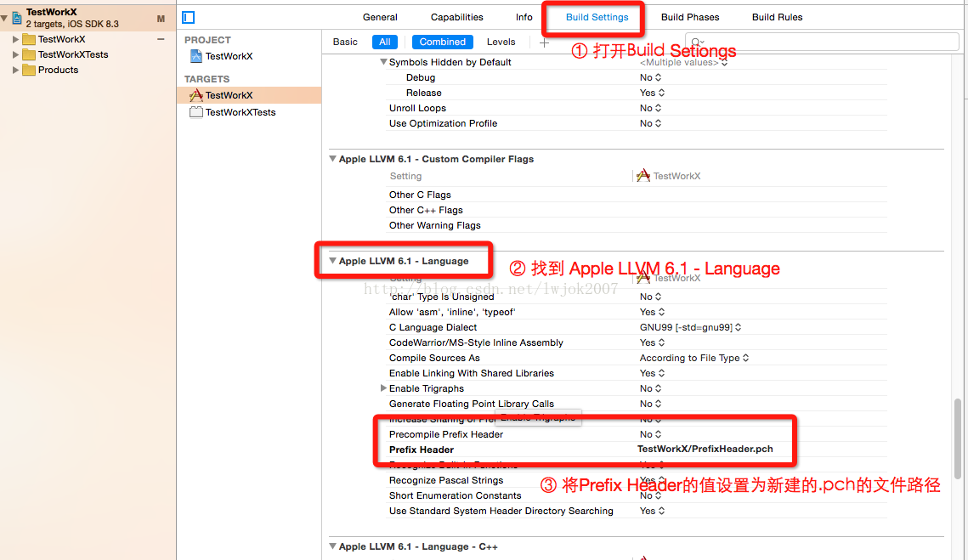968x560 pixels.
Task: Click the TestWorkXTests folder icon in navigator
Action: [x=28, y=54]
